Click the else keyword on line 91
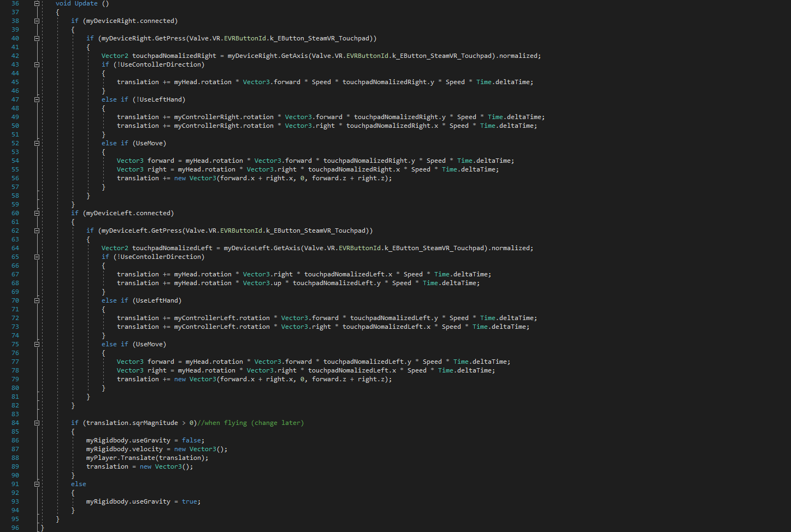This screenshot has width=791, height=532. click(x=79, y=484)
